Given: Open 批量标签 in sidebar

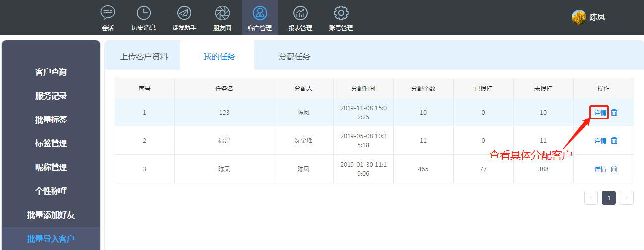Looking at the screenshot, I should pos(51,120).
